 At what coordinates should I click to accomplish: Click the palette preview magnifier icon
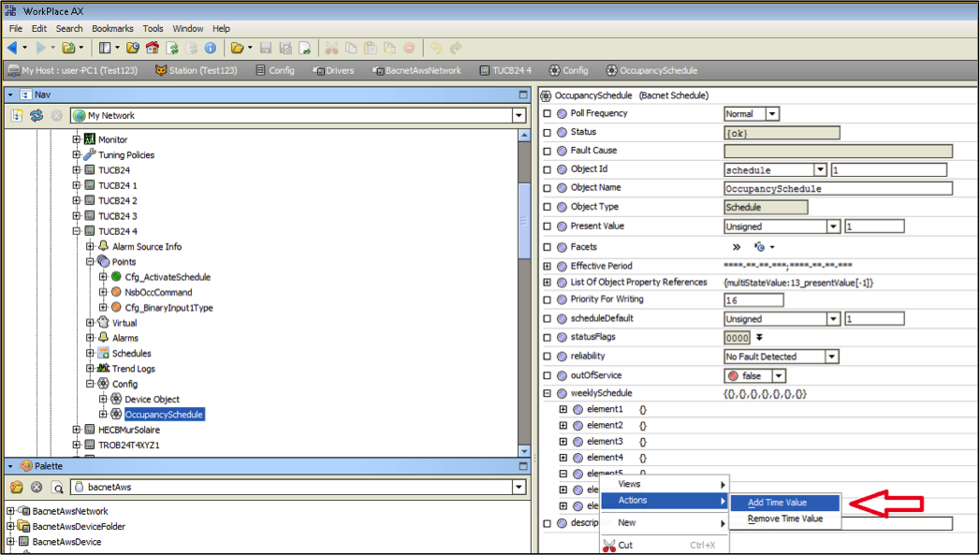point(57,487)
